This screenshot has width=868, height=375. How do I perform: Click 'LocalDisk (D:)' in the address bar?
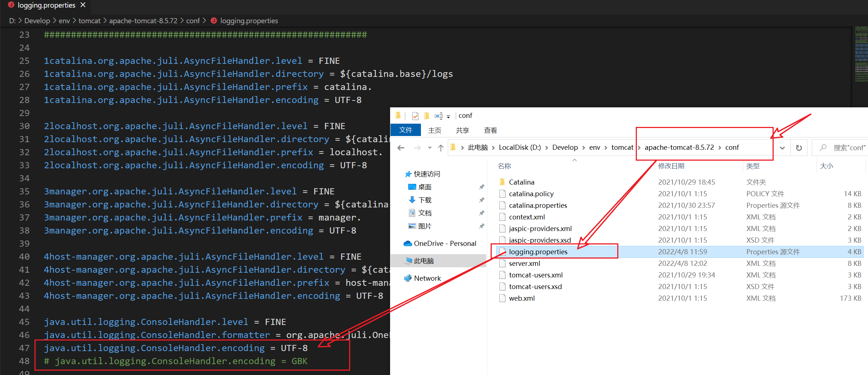point(520,147)
